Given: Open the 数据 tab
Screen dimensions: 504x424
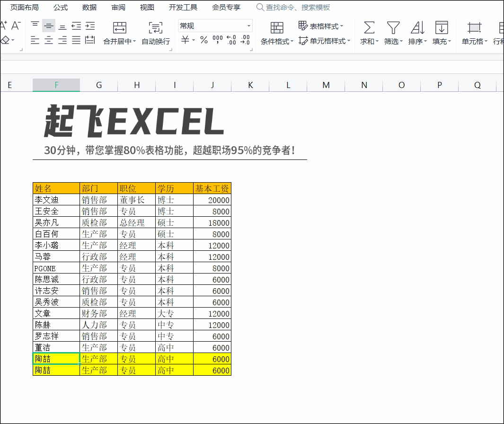Looking at the screenshot, I should [89, 8].
